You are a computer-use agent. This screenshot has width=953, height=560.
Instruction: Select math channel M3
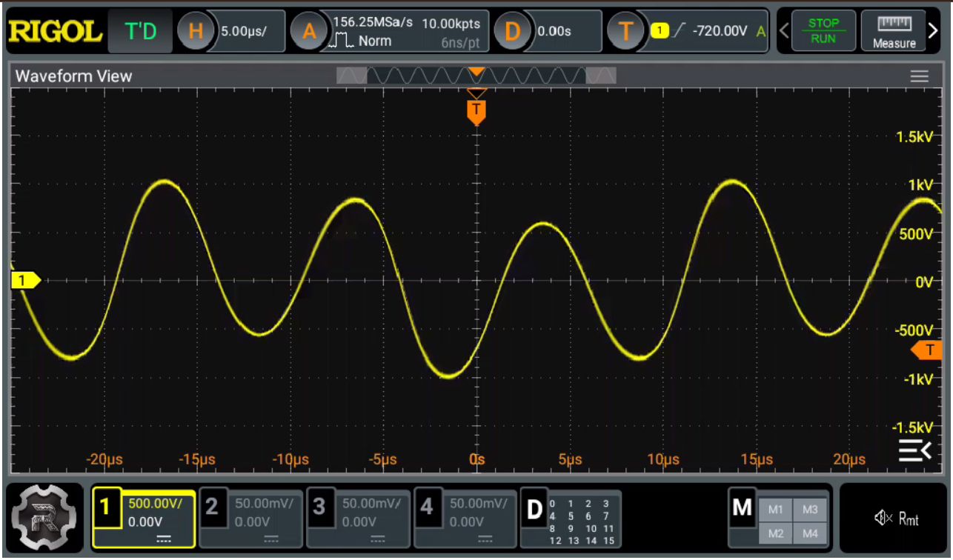[809, 510]
